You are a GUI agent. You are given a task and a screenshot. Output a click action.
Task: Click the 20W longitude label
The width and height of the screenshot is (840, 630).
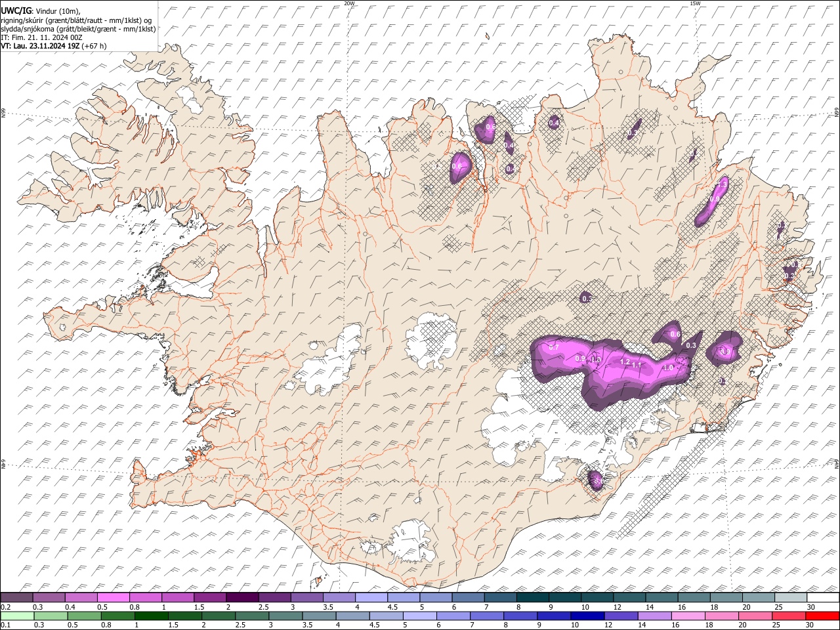click(x=349, y=3)
